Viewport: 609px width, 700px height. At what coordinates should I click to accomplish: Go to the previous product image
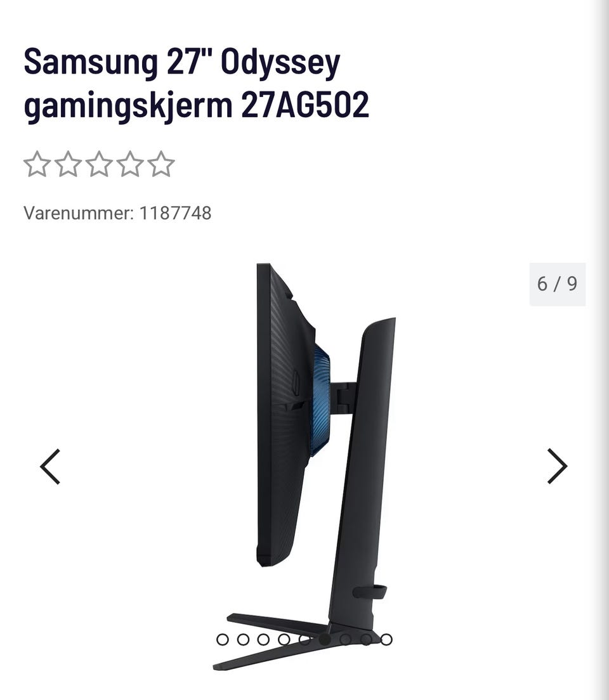pos(50,467)
